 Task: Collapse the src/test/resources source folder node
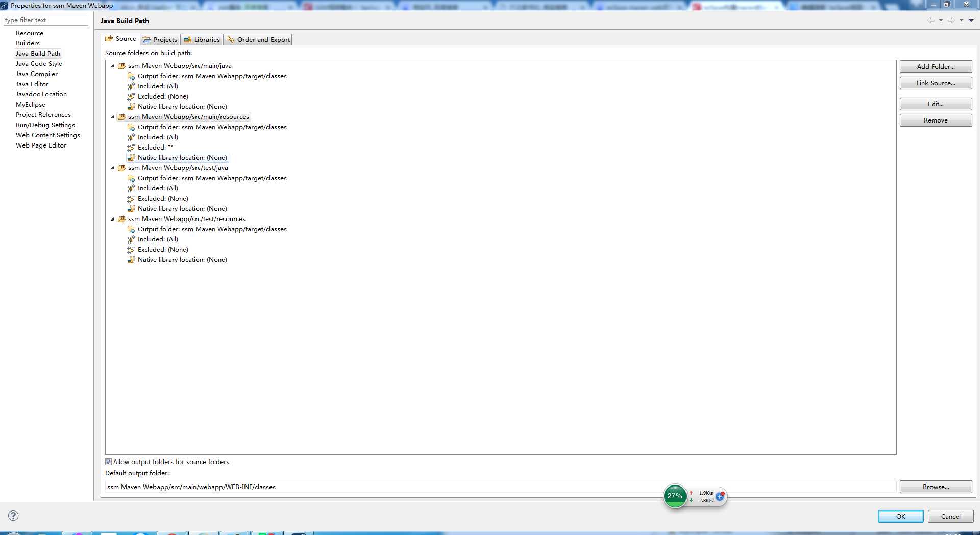click(112, 219)
